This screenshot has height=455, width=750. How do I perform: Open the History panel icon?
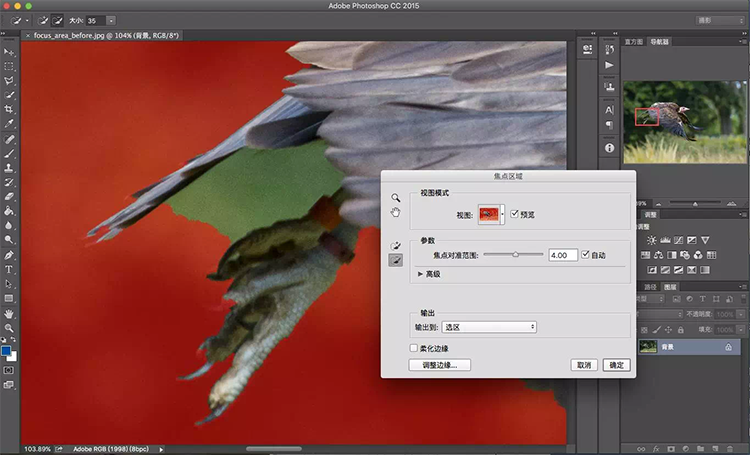click(x=609, y=49)
